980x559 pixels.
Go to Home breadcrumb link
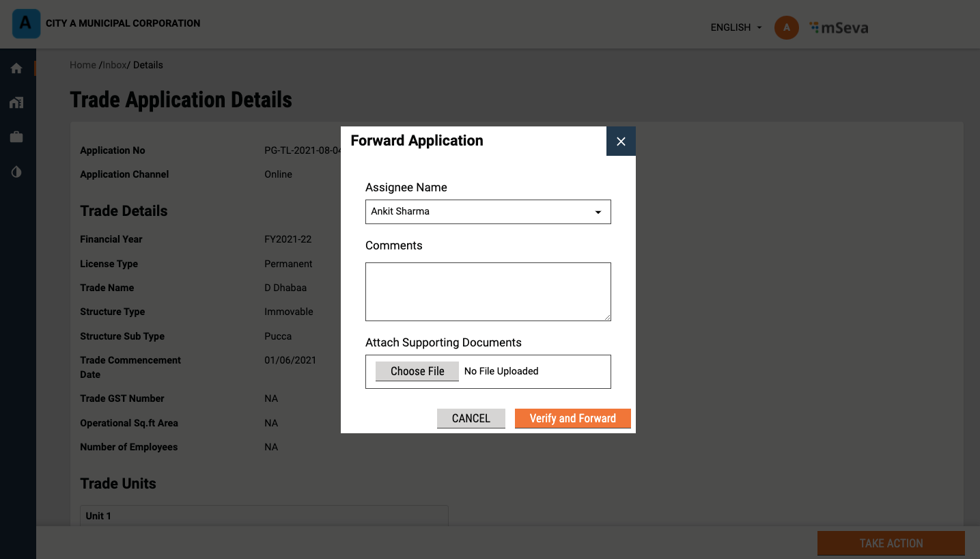point(83,65)
